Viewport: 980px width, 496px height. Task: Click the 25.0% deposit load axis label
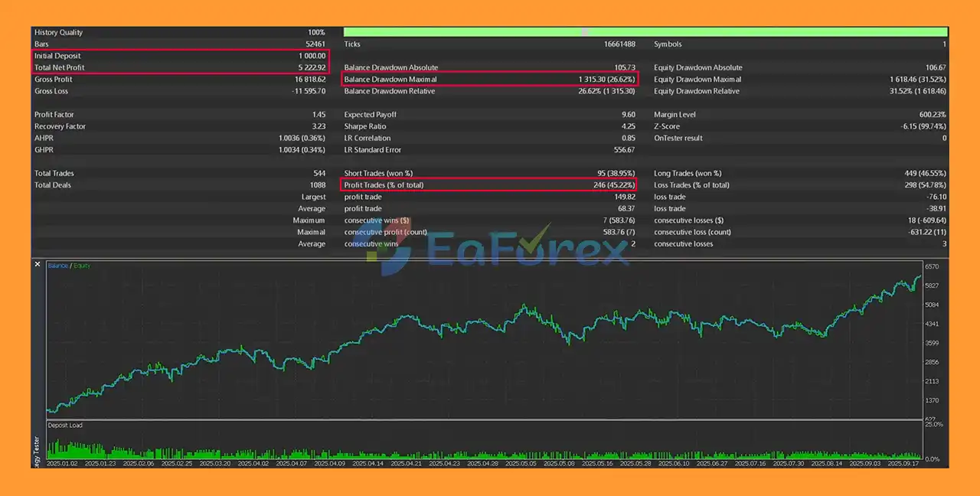[934, 424]
